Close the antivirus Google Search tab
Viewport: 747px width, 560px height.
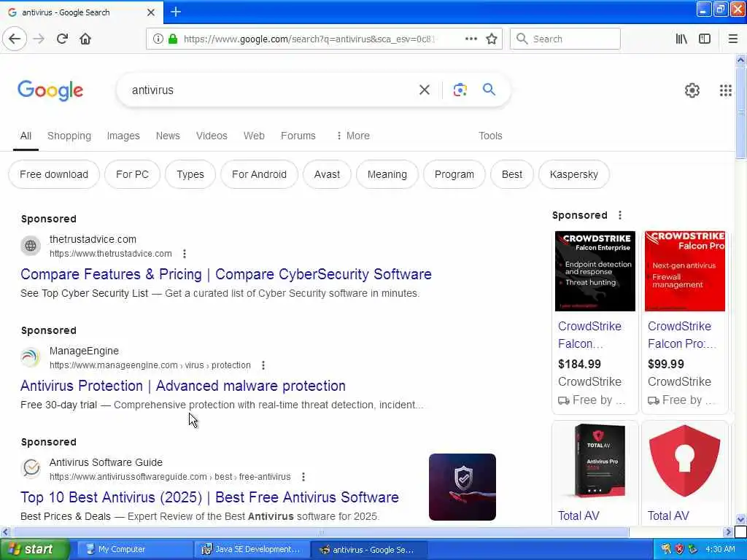[151, 12]
